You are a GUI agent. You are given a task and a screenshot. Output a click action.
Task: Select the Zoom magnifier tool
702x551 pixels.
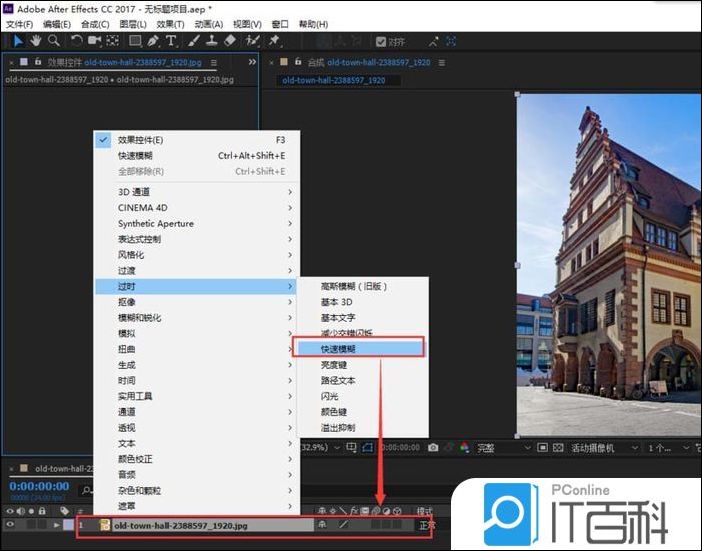(x=53, y=41)
